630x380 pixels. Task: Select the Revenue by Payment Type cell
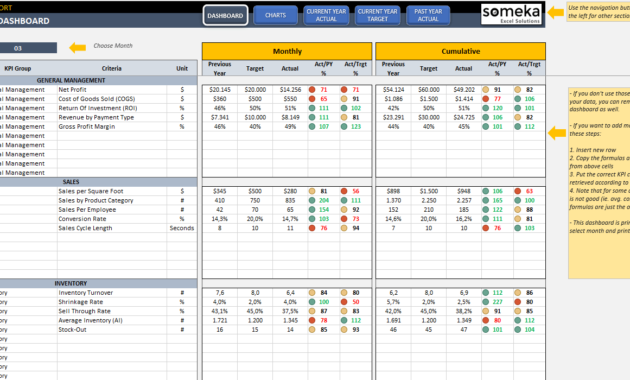point(112,117)
